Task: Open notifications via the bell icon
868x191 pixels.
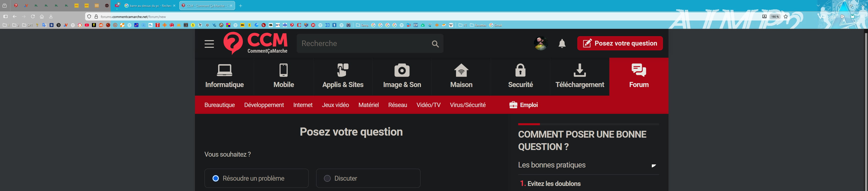Action: tap(562, 44)
